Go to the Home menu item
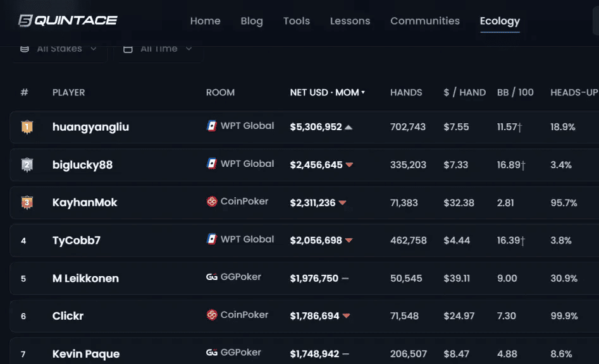 click(205, 21)
